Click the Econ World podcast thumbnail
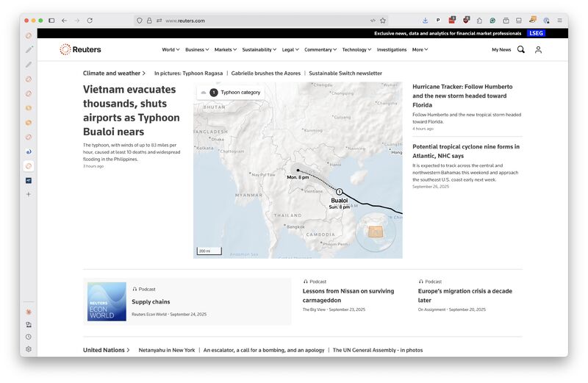588x383 pixels. (107, 301)
